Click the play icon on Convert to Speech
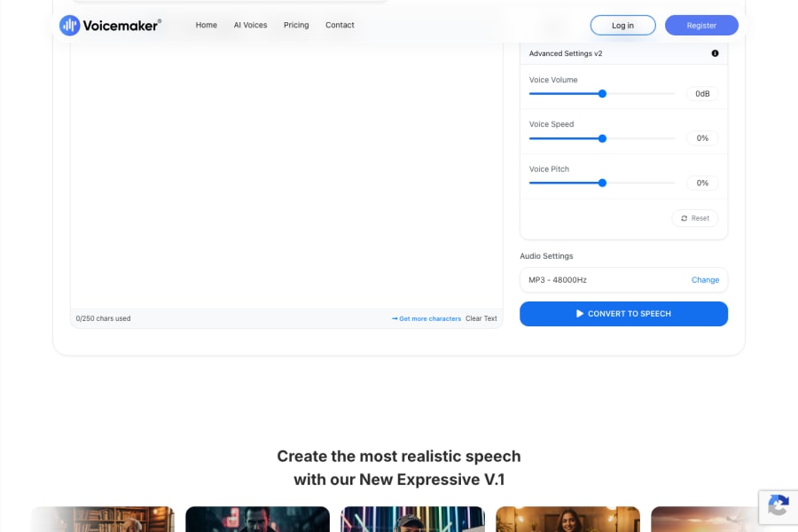798x532 pixels. 577,313
